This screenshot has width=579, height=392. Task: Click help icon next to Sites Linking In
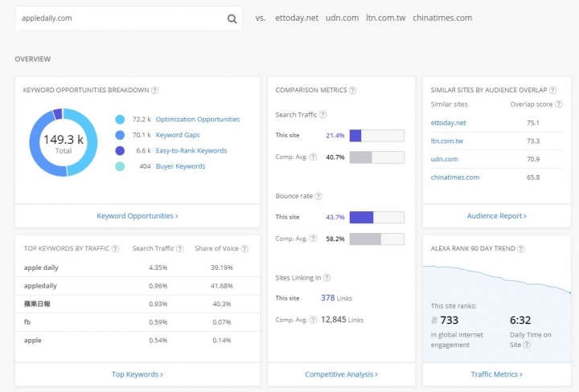(x=326, y=278)
